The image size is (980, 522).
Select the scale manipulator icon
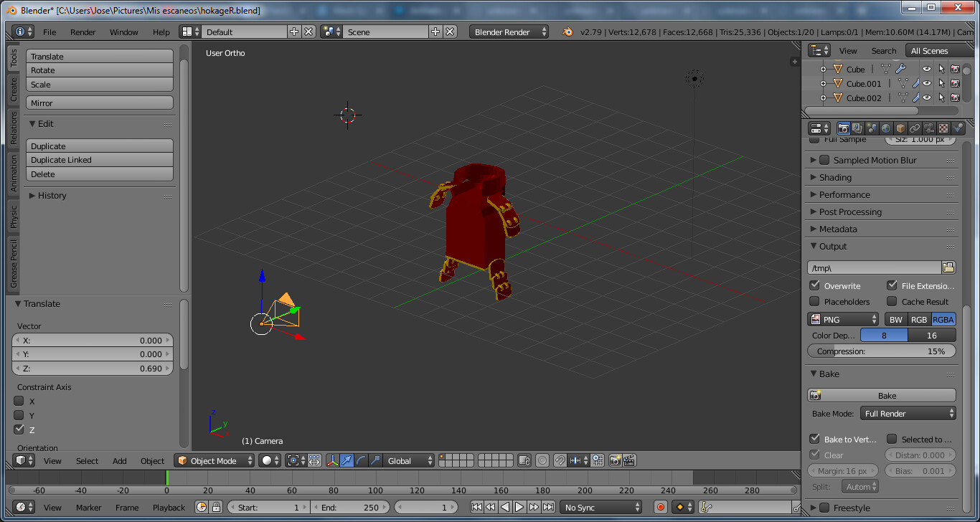coord(374,460)
